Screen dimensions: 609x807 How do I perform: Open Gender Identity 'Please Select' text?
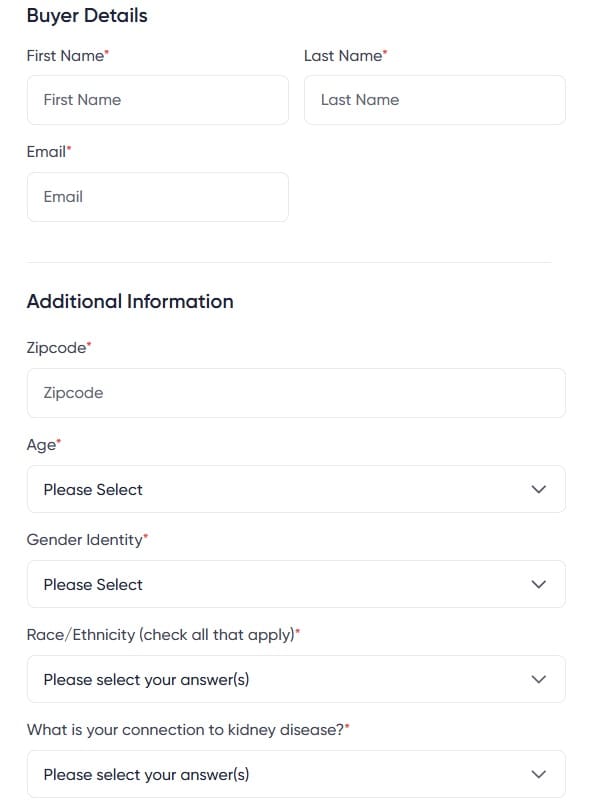[x=93, y=585]
